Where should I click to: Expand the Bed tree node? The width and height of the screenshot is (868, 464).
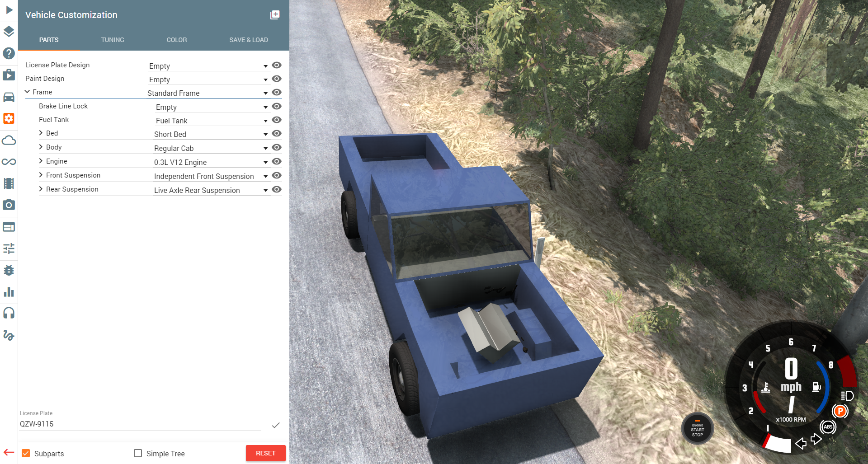coord(41,133)
